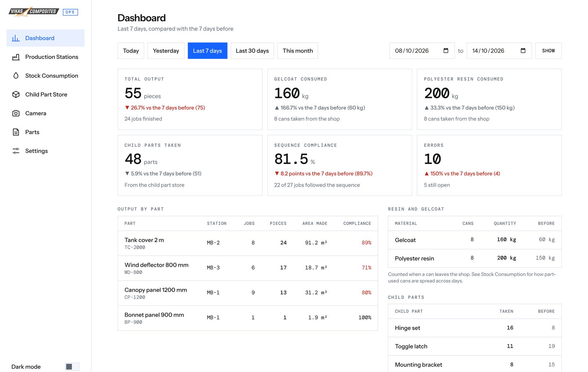The width and height of the screenshot is (588, 372).
Task: Select the Last 30 days tab
Action: coord(252,51)
